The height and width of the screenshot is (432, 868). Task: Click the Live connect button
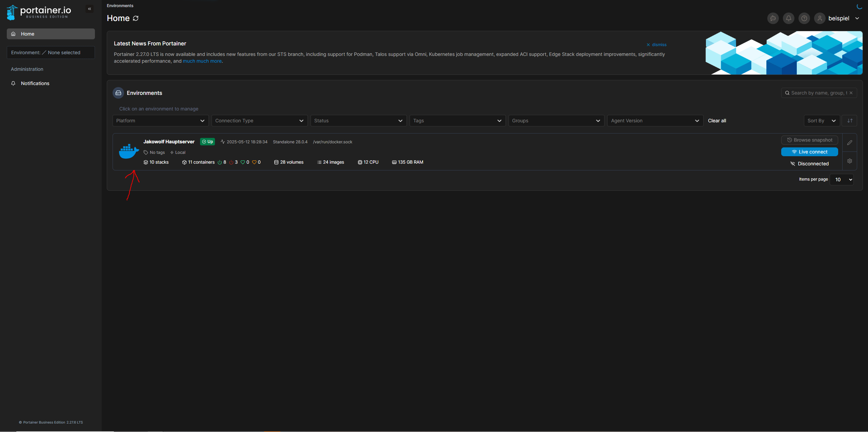click(x=809, y=152)
